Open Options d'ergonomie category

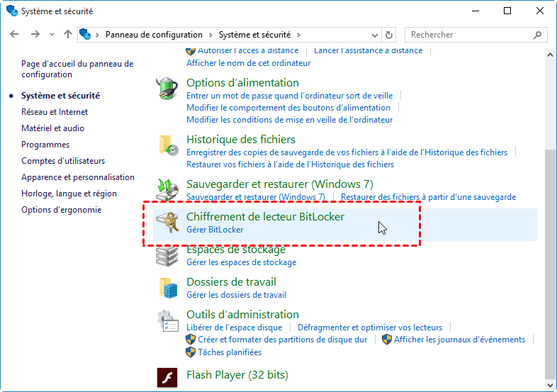[61, 210]
